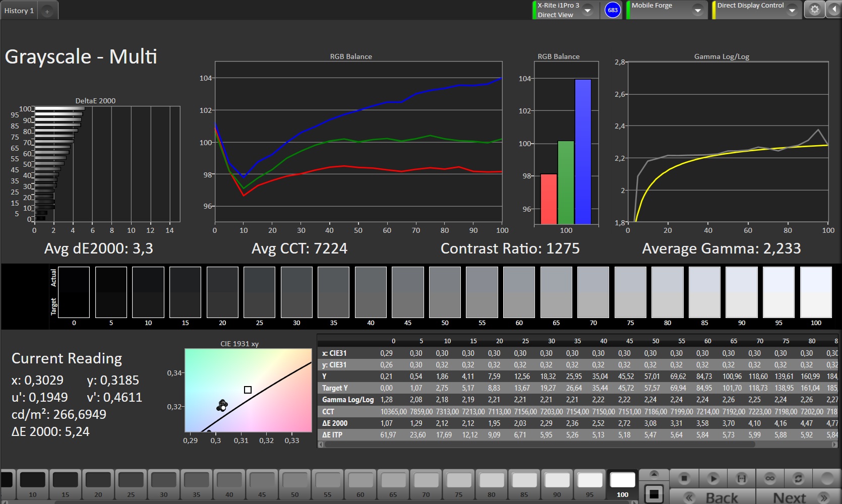Screen dimensions: 842x504
Task: Click the double-left arrow on Back
Action: pos(689,498)
